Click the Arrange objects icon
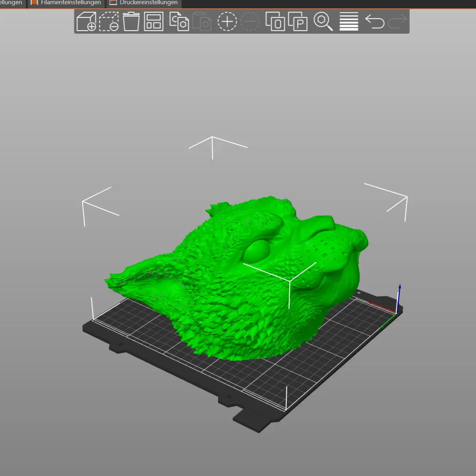The image size is (476, 476). click(154, 21)
